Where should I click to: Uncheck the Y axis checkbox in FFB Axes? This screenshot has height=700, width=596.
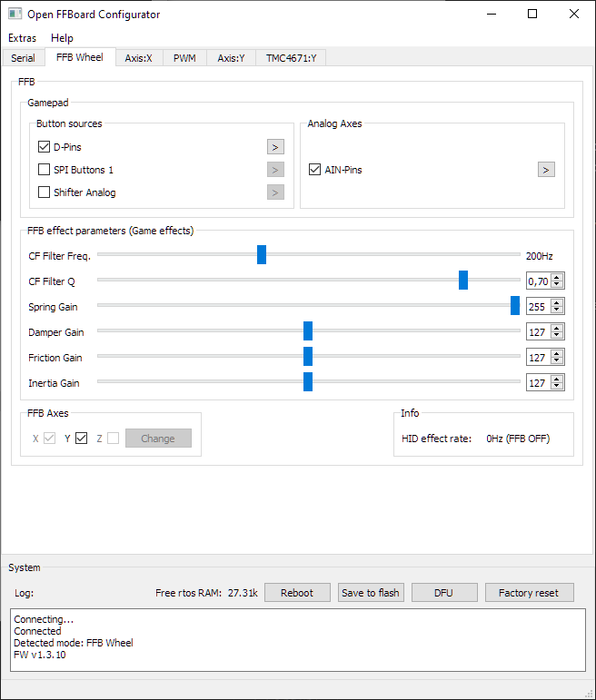81,438
